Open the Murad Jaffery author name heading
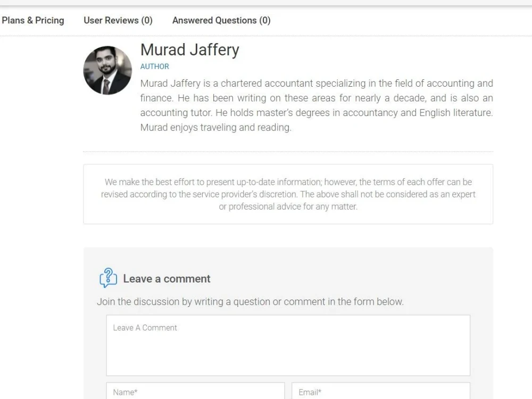This screenshot has width=532, height=399. (190, 49)
